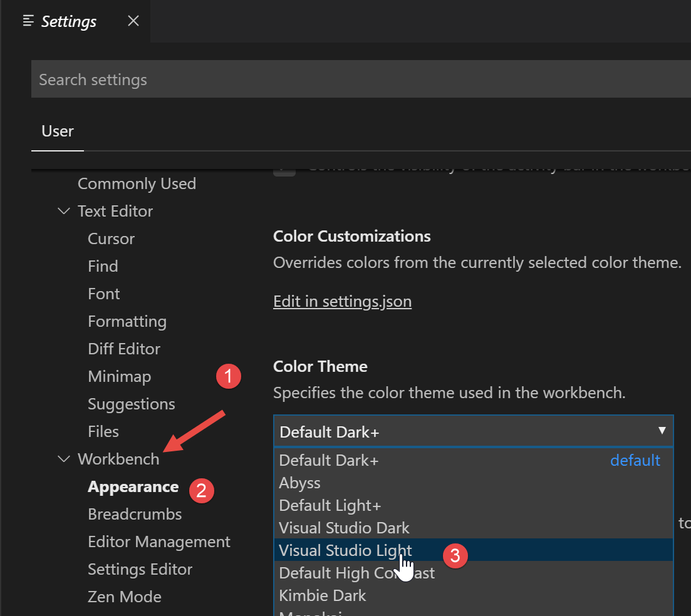Open Commonly Used settings category
The height and width of the screenshot is (616, 691).
tap(137, 183)
